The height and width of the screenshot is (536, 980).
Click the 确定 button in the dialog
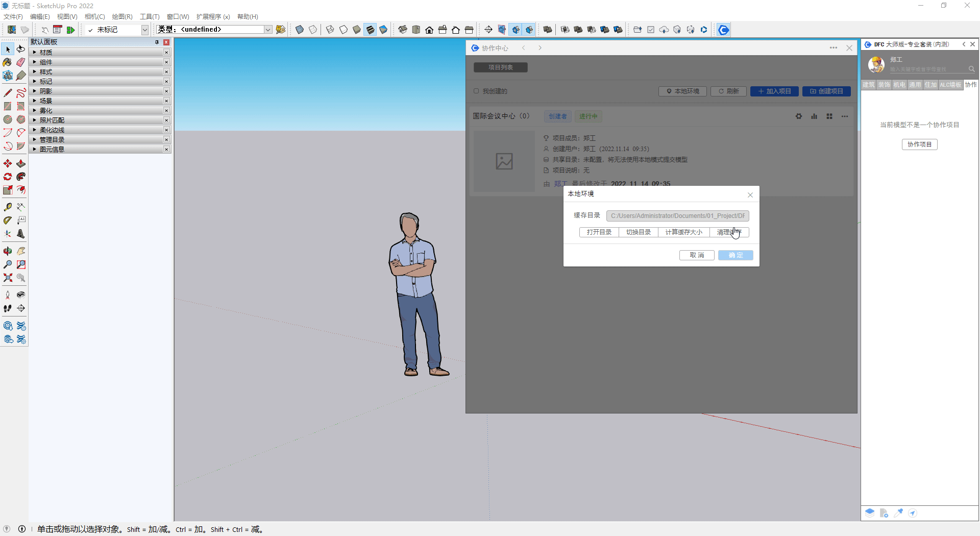tap(736, 255)
